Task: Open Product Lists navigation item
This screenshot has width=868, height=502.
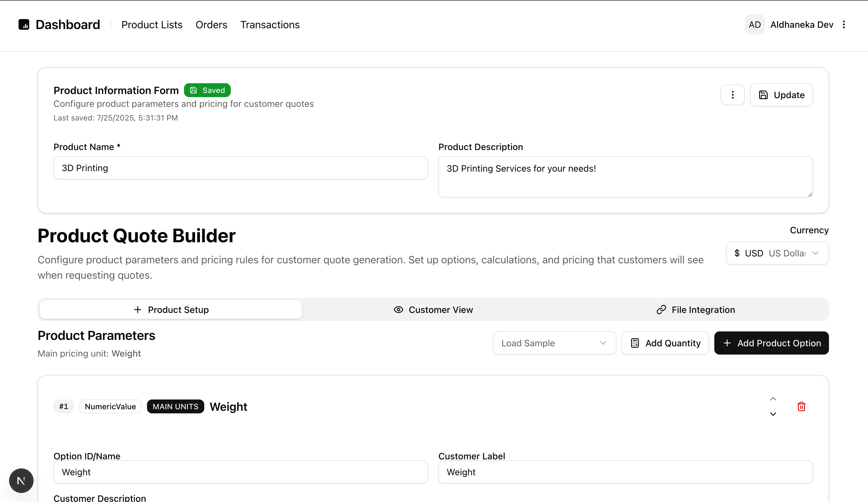Action: pos(152,25)
